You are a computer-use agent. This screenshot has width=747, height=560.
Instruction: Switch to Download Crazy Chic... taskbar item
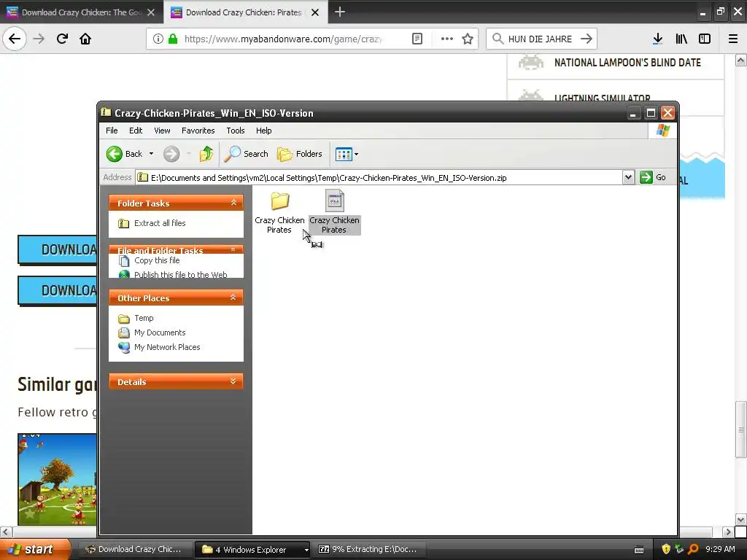coord(134,549)
